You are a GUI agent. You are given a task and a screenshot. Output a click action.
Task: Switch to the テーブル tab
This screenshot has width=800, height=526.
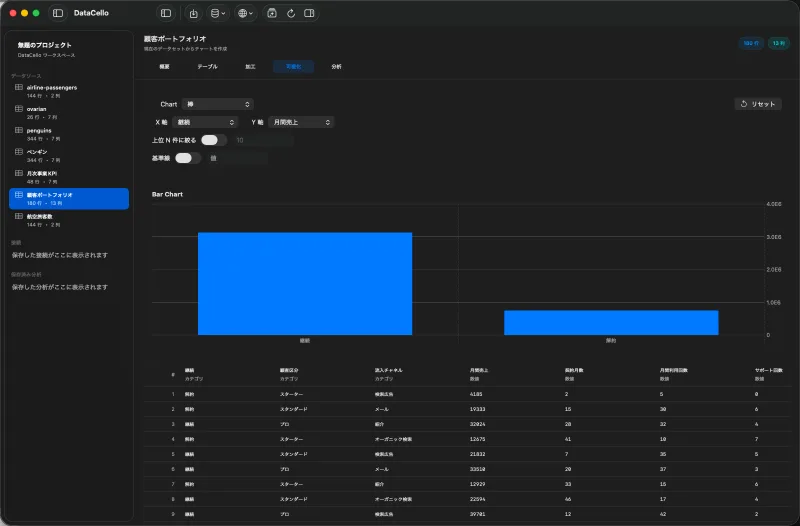pyautogui.click(x=207, y=67)
